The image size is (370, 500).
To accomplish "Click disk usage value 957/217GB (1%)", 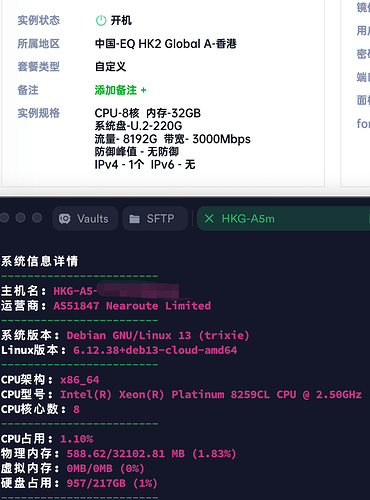I will pyautogui.click(x=112, y=483).
